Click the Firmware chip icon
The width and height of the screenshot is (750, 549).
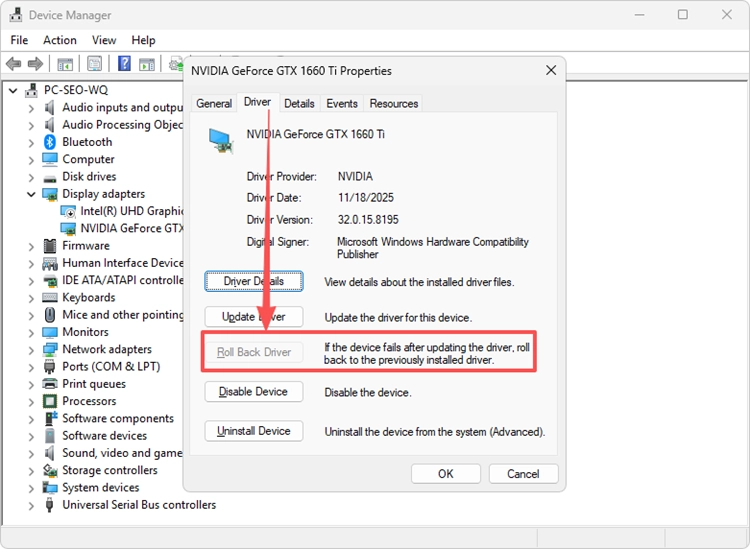coord(50,246)
